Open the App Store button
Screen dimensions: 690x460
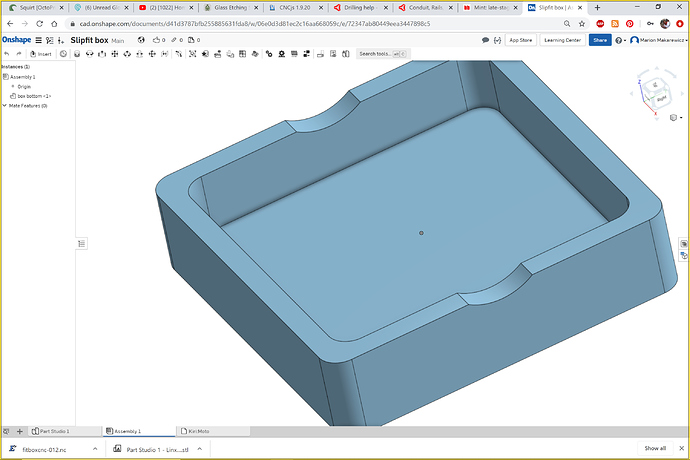(521, 40)
